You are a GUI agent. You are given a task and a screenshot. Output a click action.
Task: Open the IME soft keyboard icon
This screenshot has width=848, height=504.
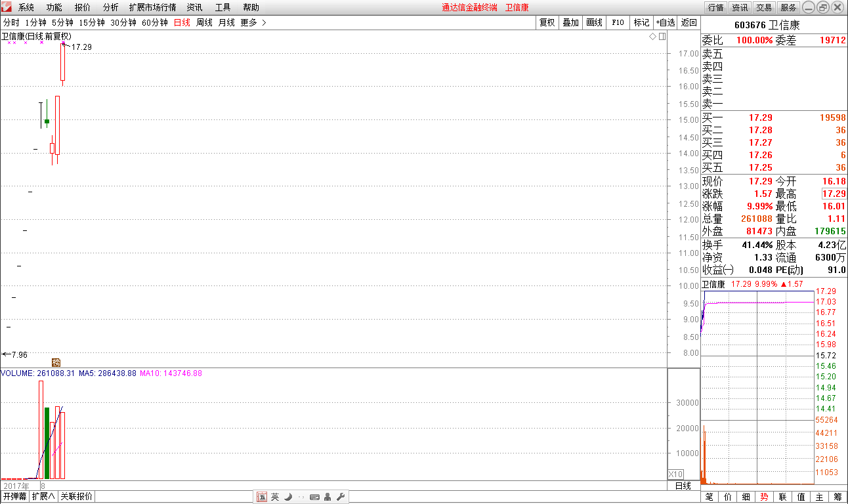(314, 497)
